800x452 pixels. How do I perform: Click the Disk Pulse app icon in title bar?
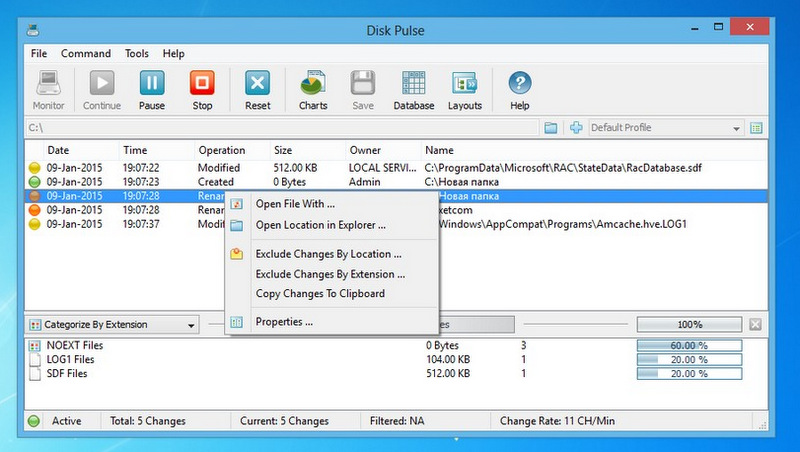(33, 30)
